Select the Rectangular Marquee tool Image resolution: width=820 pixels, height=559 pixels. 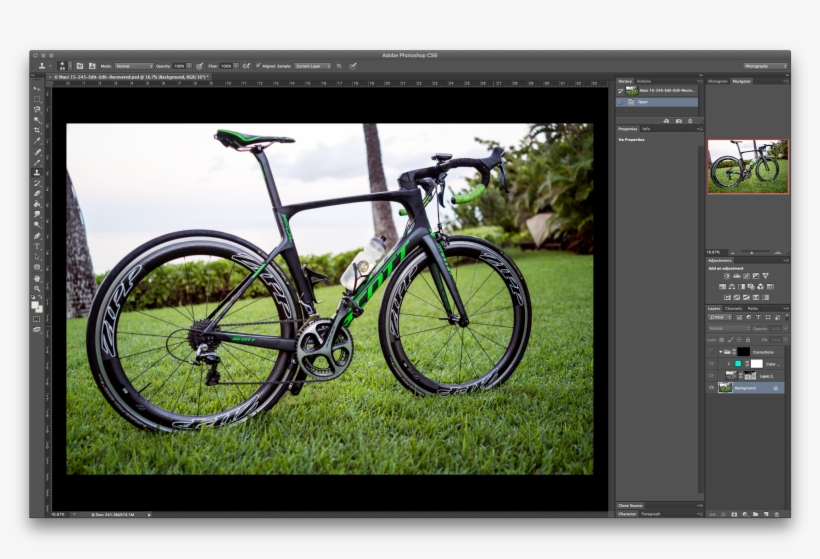pyautogui.click(x=37, y=99)
